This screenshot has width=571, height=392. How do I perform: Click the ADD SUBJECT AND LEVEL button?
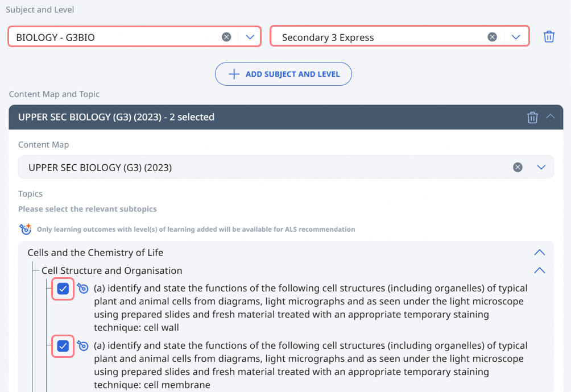(283, 74)
